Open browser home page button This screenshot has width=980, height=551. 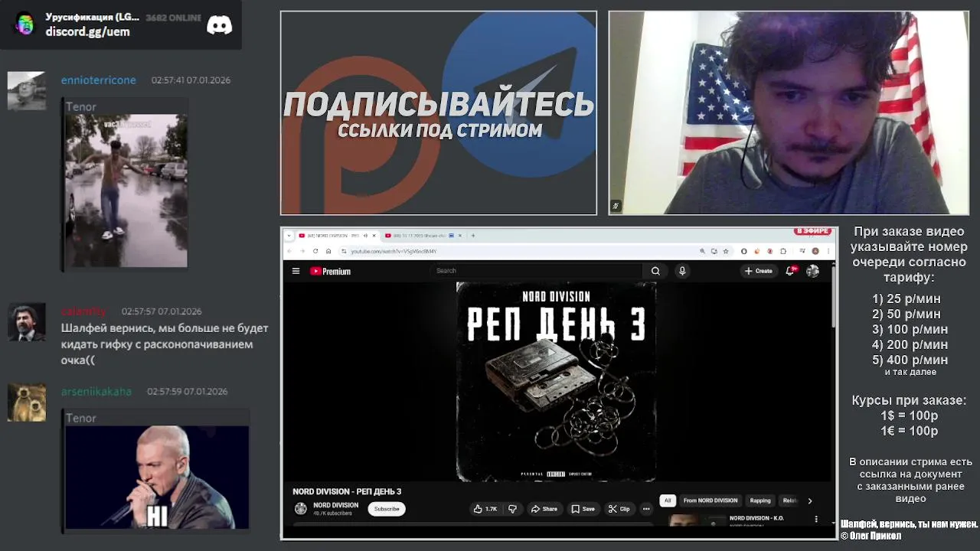328,251
